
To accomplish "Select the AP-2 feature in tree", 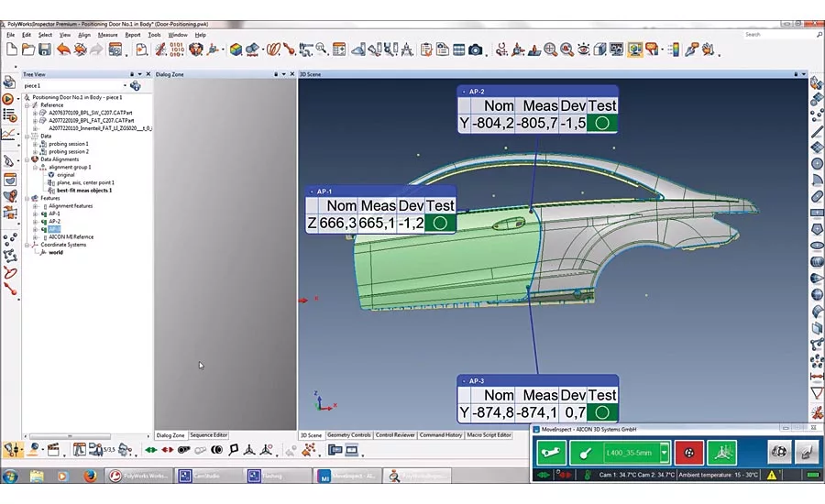I will tap(55, 222).
